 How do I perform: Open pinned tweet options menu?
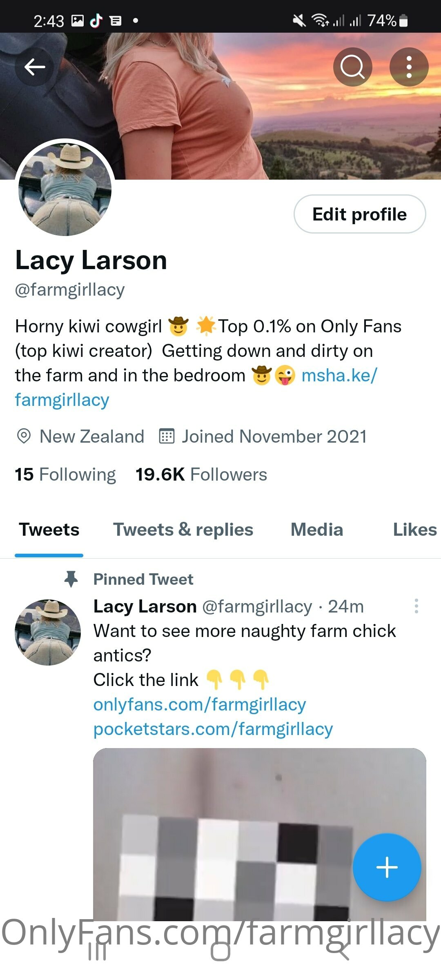click(x=416, y=606)
